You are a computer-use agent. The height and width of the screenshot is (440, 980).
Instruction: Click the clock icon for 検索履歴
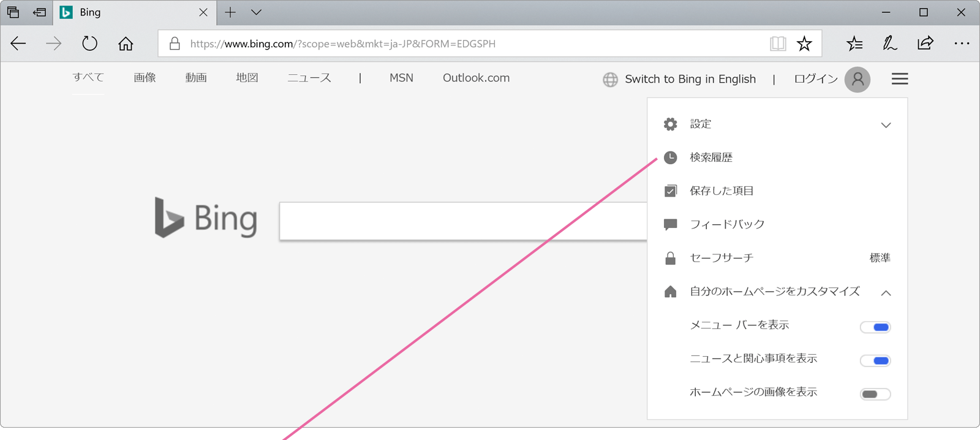pyautogui.click(x=671, y=157)
